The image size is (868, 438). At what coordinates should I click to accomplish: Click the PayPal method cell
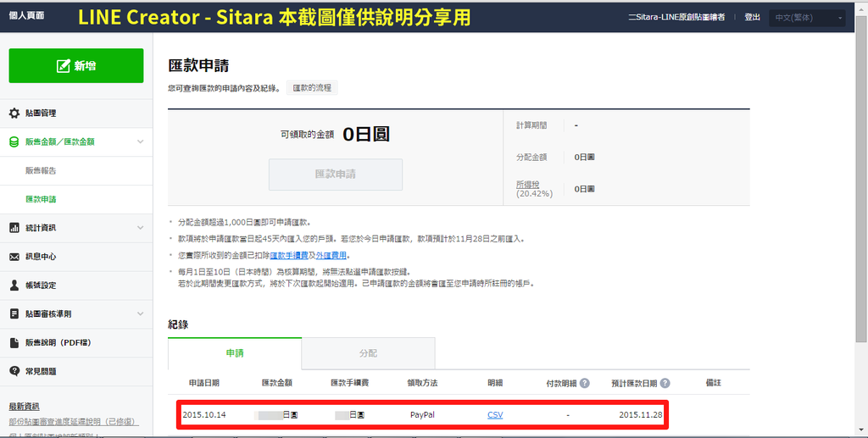(x=422, y=415)
